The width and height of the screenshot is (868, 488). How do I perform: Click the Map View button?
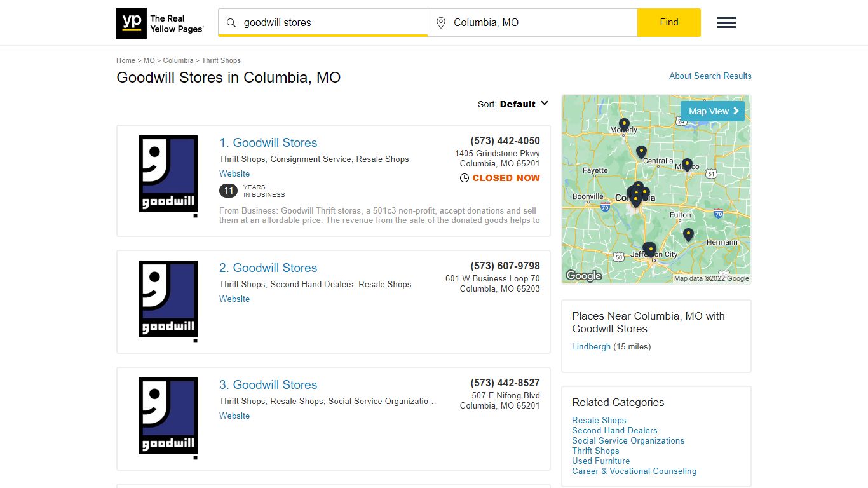712,111
